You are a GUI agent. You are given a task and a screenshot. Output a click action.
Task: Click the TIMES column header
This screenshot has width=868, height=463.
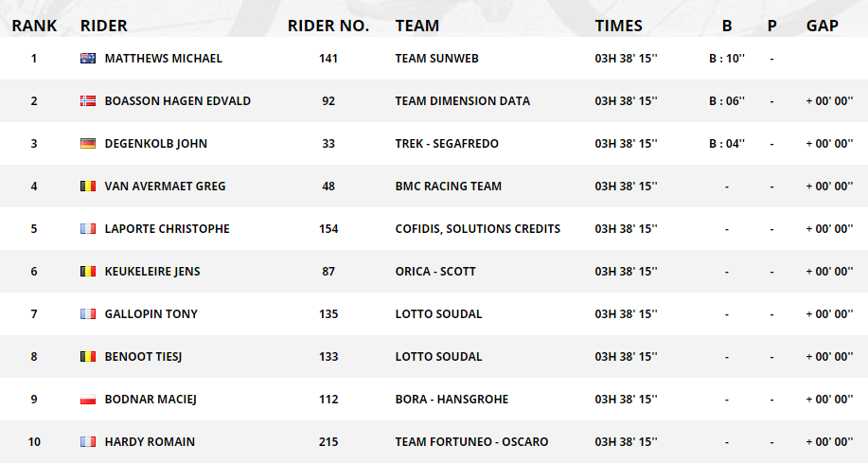[x=619, y=26]
